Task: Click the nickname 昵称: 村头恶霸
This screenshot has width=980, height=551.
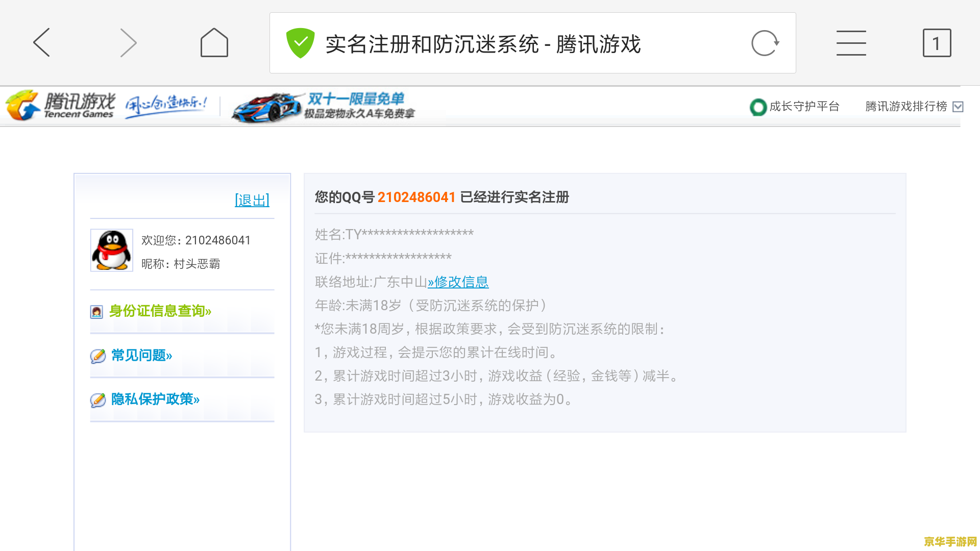Action: click(x=181, y=264)
